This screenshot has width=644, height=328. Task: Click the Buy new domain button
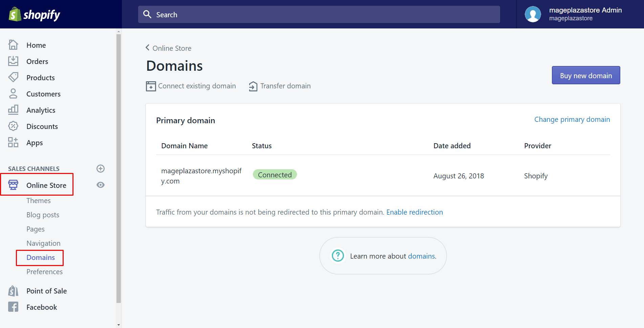[586, 75]
